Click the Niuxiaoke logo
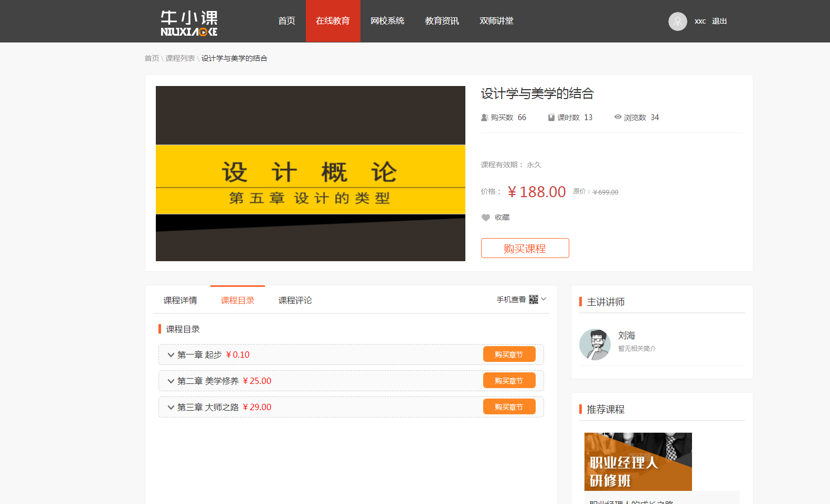 pos(189,23)
